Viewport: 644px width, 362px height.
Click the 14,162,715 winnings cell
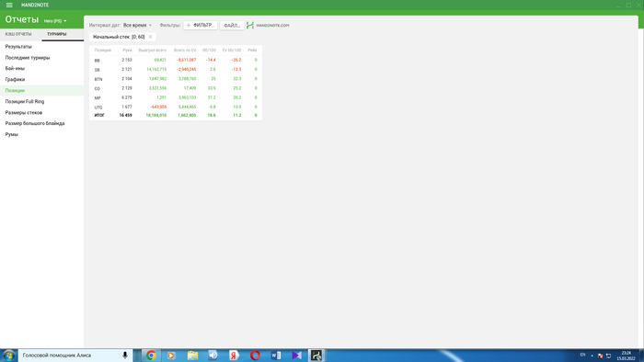(156, 70)
